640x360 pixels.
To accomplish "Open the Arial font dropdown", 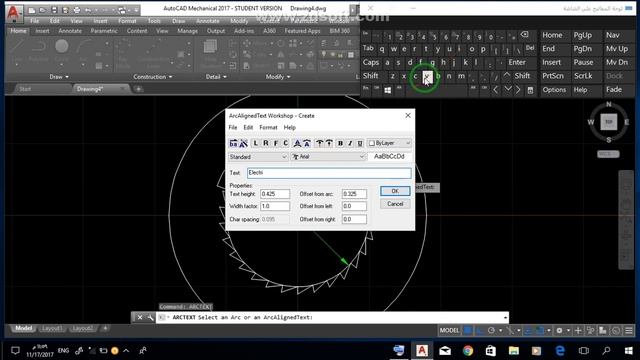I will click(328, 157).
